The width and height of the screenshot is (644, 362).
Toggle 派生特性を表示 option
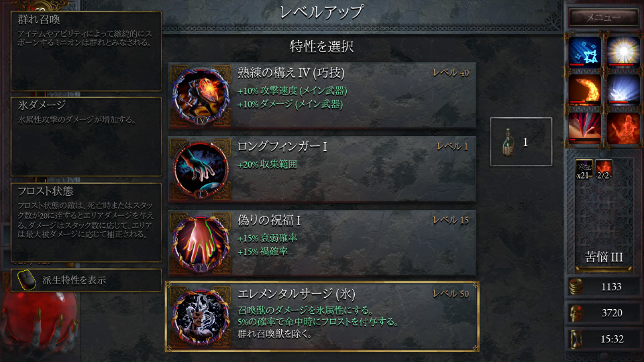[x=86, y=280]
